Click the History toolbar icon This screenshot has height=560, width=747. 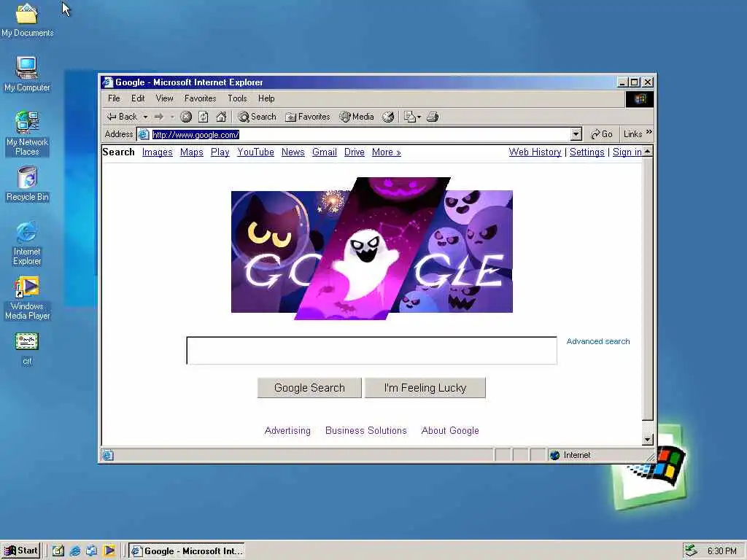coord(388,117)
